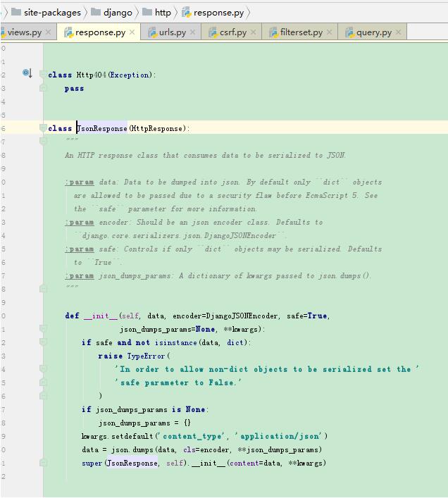448x498 pixels.
Task: Click DjangoJSONEncoder default argument
Action: coord(242,316)
